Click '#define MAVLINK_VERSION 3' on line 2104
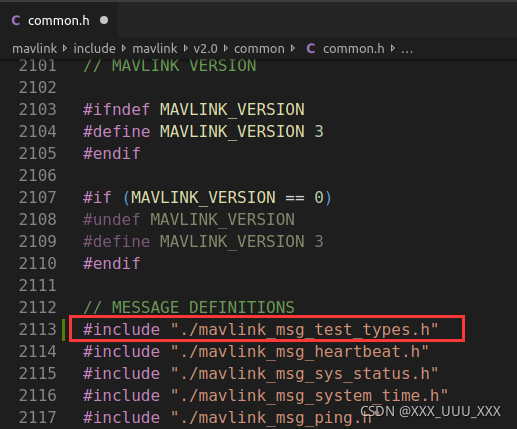517x429 pixels. [203, 131]
